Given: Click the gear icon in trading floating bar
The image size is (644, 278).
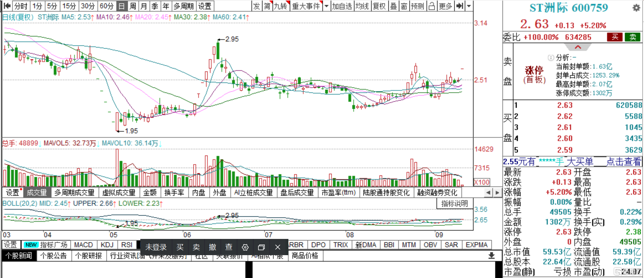Looking at the screenshot, I should point(245,247).
